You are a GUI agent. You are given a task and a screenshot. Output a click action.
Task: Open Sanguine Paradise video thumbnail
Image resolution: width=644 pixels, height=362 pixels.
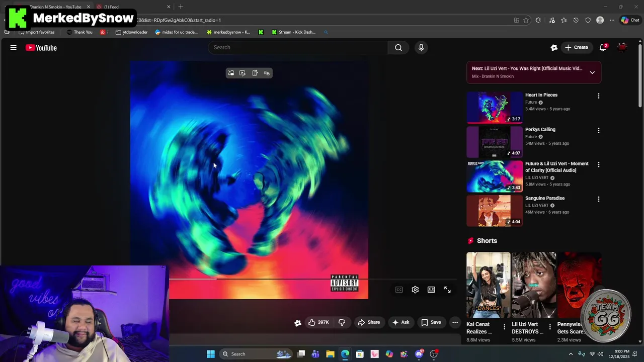click(x=495, y=211)
